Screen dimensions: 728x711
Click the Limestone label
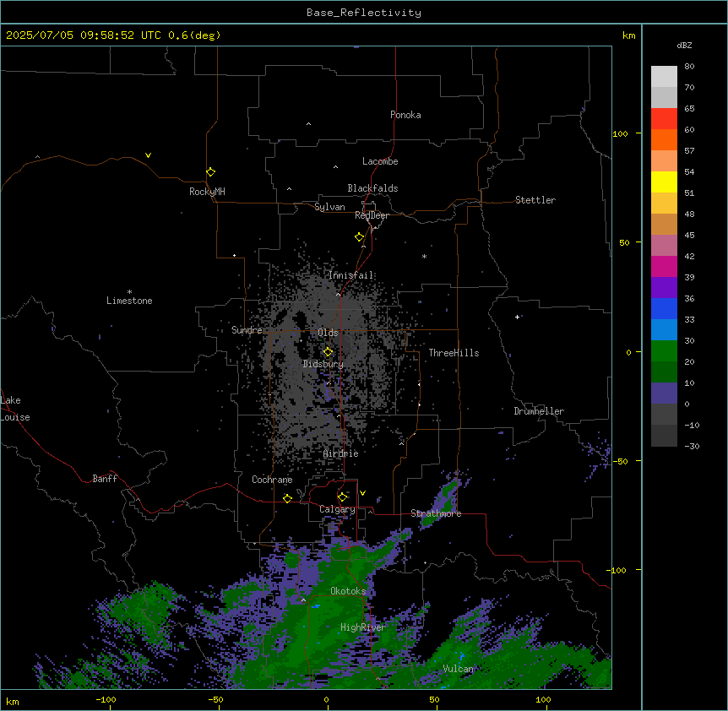point(129,301)
